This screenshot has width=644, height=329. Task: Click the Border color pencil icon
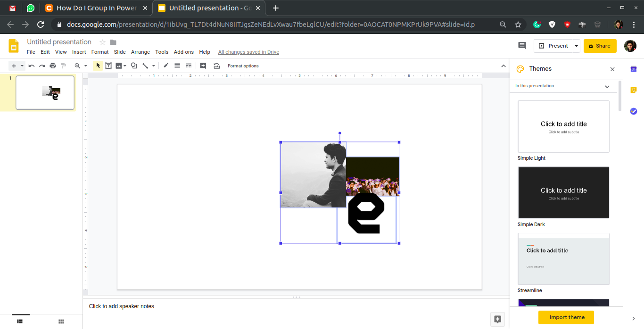[166, 66]
